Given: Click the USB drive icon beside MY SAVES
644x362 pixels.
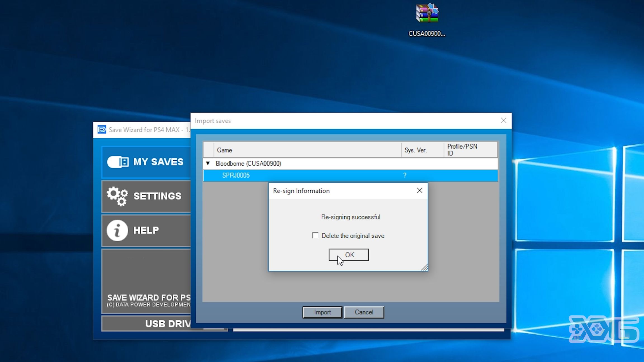Looking at the screenshot, I should click(118, 162).
